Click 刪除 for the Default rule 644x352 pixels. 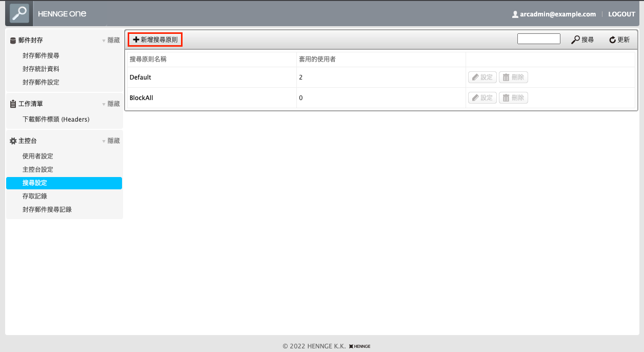(x=513, y=77)
